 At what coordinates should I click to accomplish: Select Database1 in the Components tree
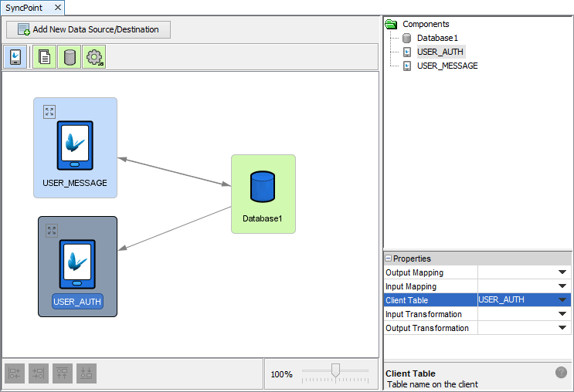coord(437,38)
